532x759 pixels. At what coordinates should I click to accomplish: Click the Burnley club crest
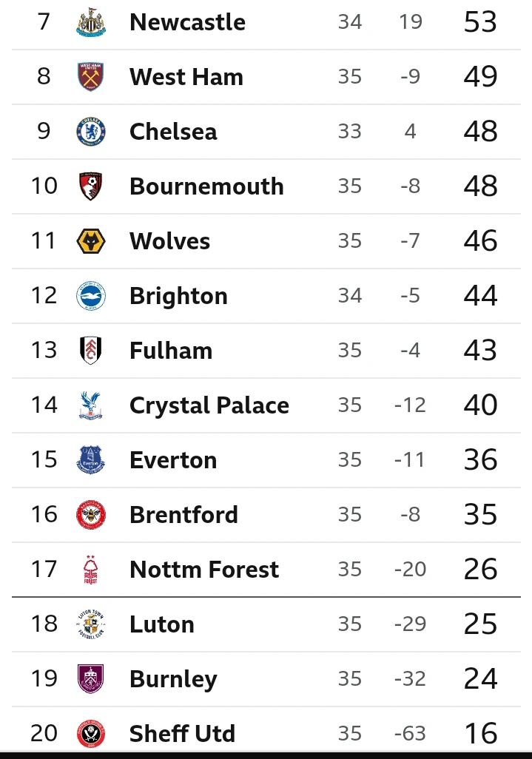pyautogui.click(x=91, y=678)
